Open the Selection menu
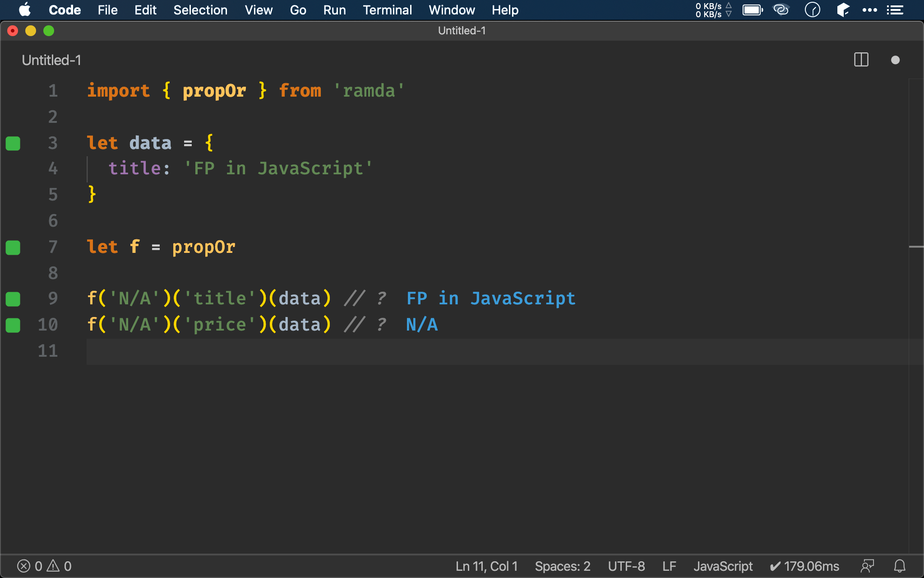Viewport: 924px width, 578px height. [200, 10]
